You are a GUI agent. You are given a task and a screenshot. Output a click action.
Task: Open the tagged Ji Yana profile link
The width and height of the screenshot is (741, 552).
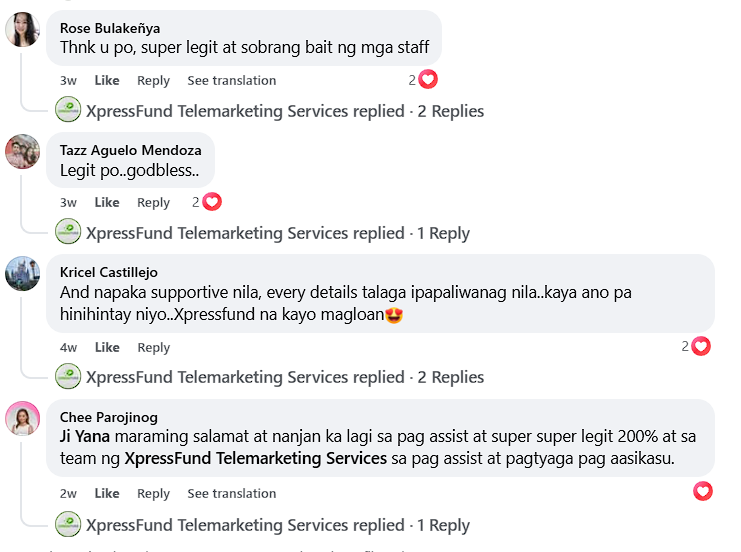(85, 436)
